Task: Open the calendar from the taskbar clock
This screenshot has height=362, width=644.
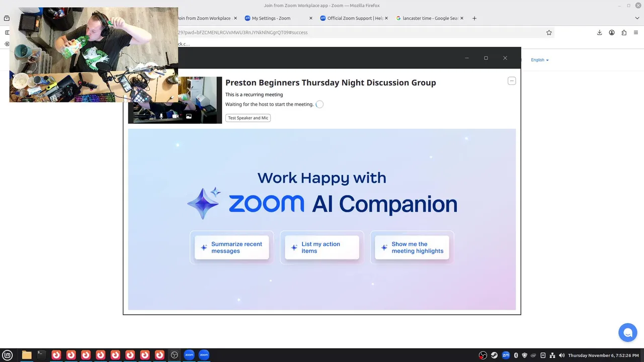Action: tap(603, 355)
